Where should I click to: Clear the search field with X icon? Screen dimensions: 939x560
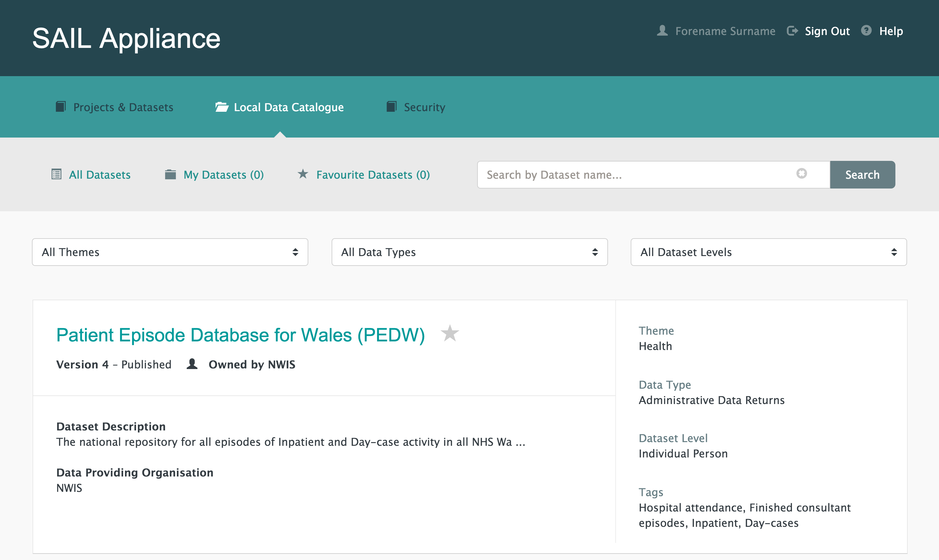point(802,173)
